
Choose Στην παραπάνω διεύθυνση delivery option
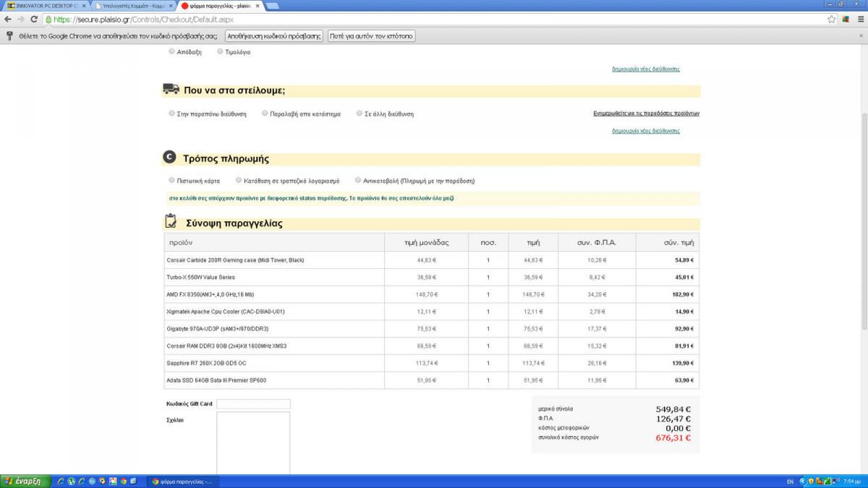click(171, 114)
